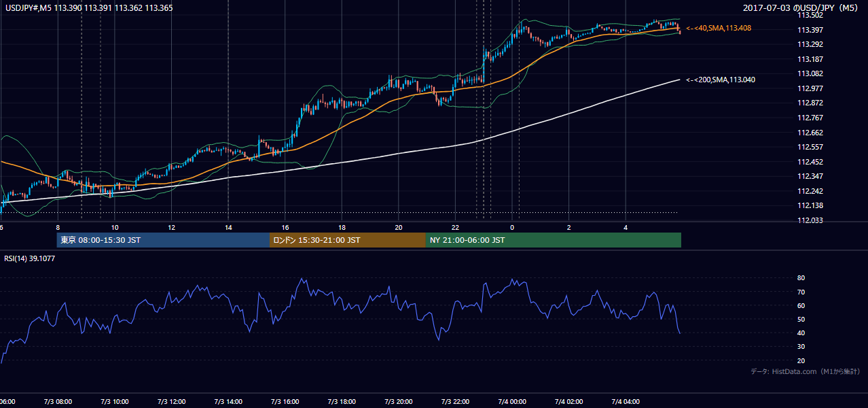Click hour label 12 under the price chart
Screen dimensions: 868x408
pos(172,228)
